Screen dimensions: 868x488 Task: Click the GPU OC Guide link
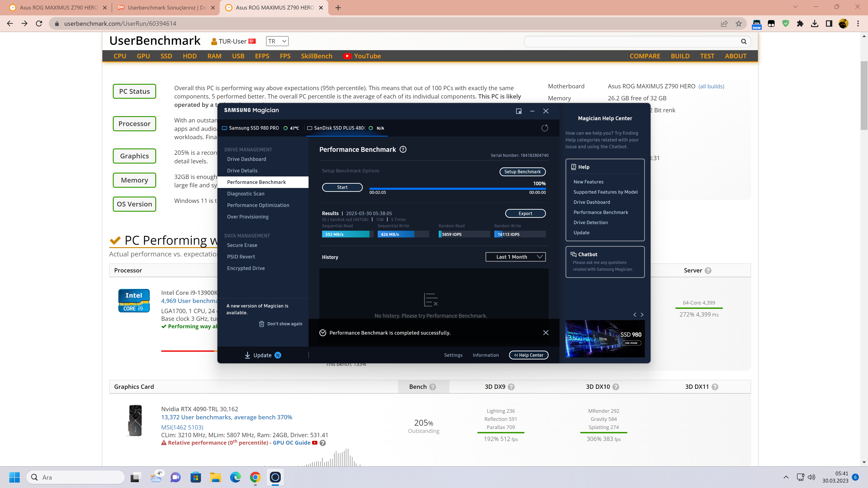pos(291,443)
